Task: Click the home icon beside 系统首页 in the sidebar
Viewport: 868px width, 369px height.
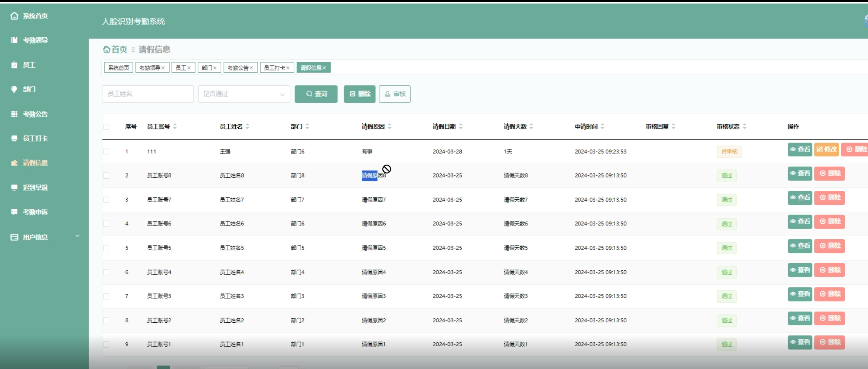Action: click(x=14, y=16)
